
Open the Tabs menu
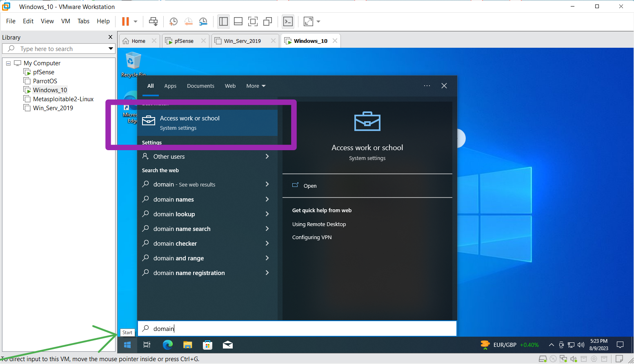coord(83,21)
